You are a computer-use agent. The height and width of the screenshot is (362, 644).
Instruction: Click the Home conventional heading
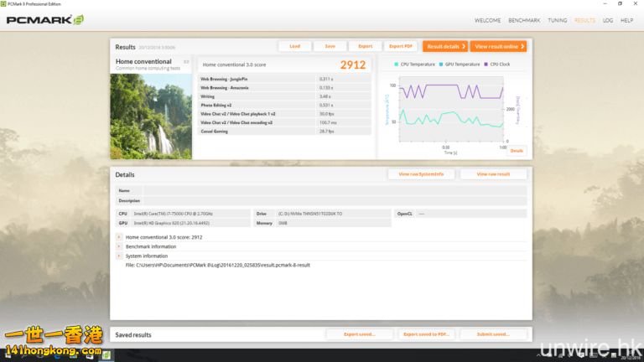(x=143, y=61)
